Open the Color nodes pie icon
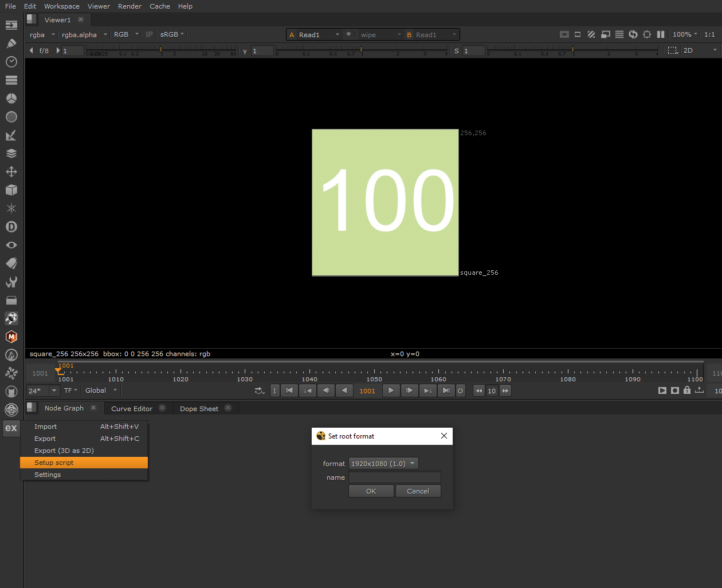Viewport: 722px width, 588px height. click(11, 98)
